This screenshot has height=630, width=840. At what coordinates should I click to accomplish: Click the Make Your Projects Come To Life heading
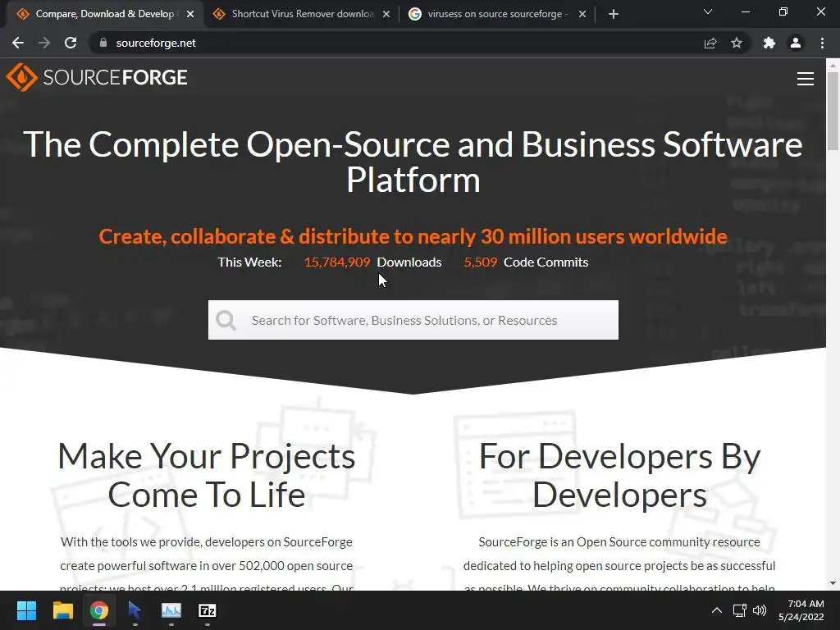(x=206, y=475)
